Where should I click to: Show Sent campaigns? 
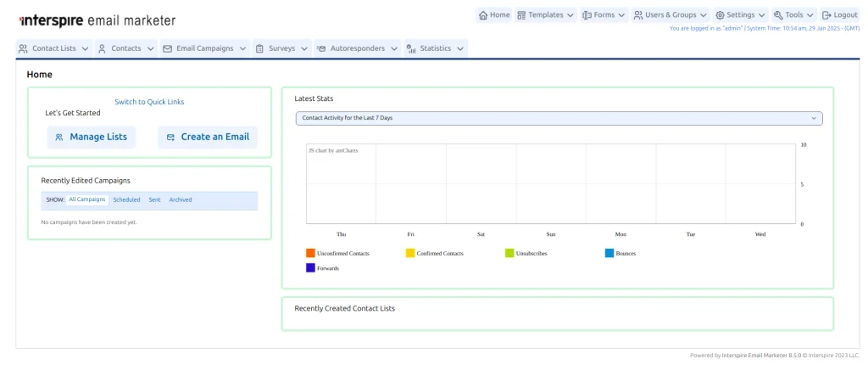(154, 199)
